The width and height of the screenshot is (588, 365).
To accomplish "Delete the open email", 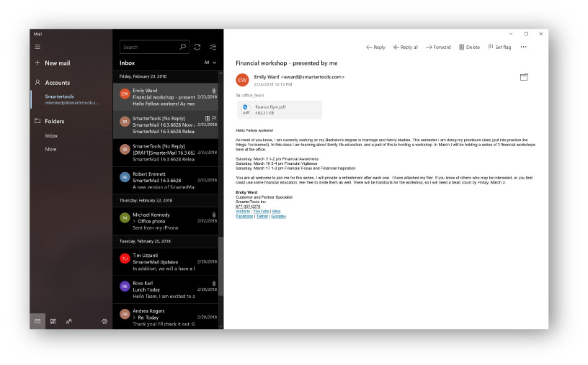I will [470, 47].
